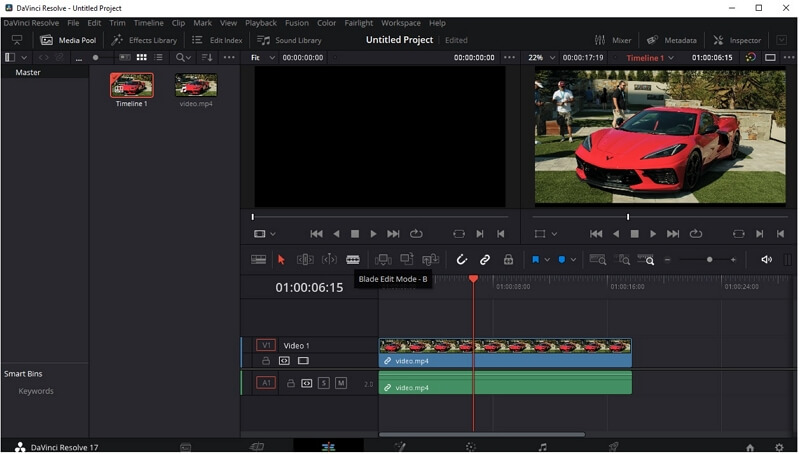
Task: Click the blue Marker icon
Action: (x=561, y=260)
